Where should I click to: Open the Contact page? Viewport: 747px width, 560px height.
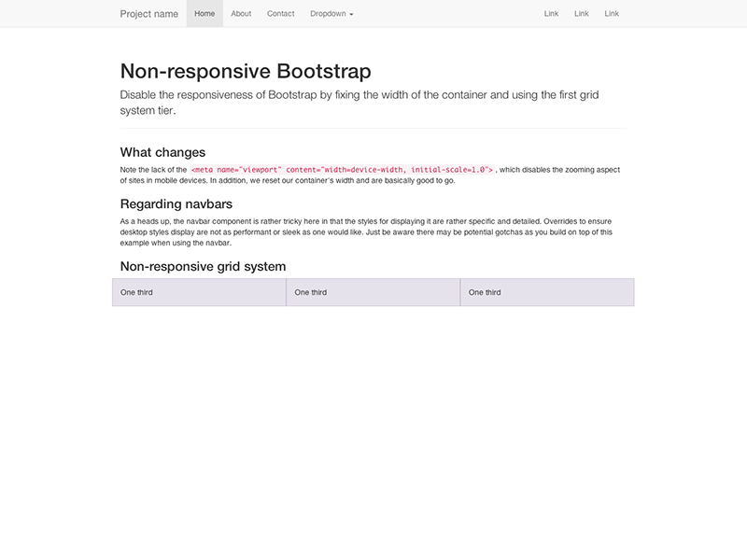(280, 14)
